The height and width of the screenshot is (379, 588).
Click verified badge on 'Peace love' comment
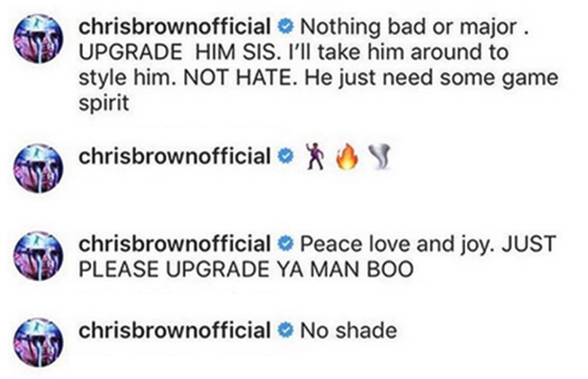point(285,244)
